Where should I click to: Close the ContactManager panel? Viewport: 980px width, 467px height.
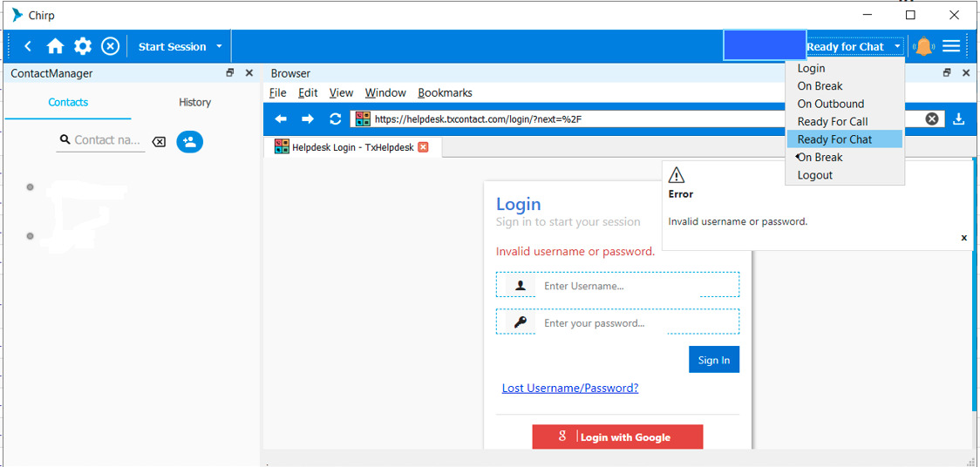coord(248,73)
